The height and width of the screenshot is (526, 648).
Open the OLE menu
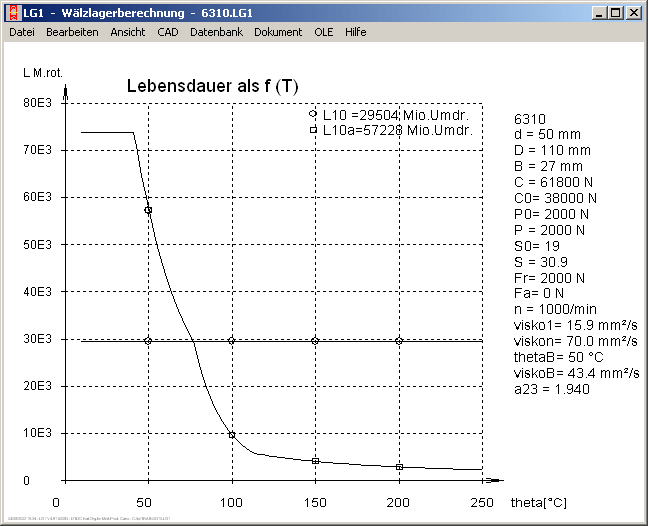pos(324,32)
